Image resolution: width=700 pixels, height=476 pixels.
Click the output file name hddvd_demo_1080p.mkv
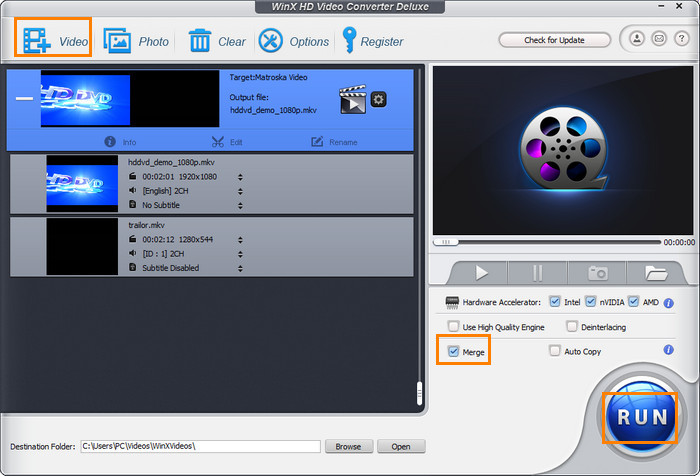273,110
